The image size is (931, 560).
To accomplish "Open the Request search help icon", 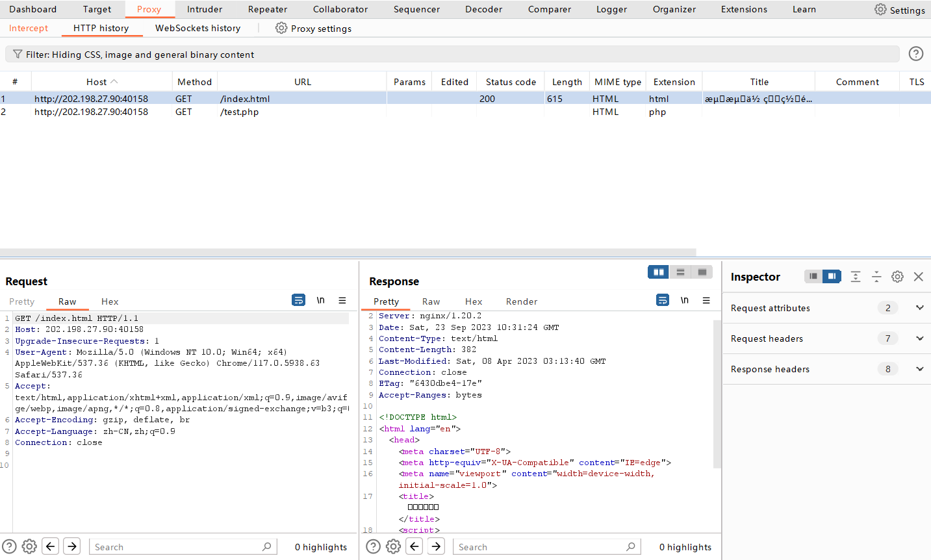I will 9,546.
